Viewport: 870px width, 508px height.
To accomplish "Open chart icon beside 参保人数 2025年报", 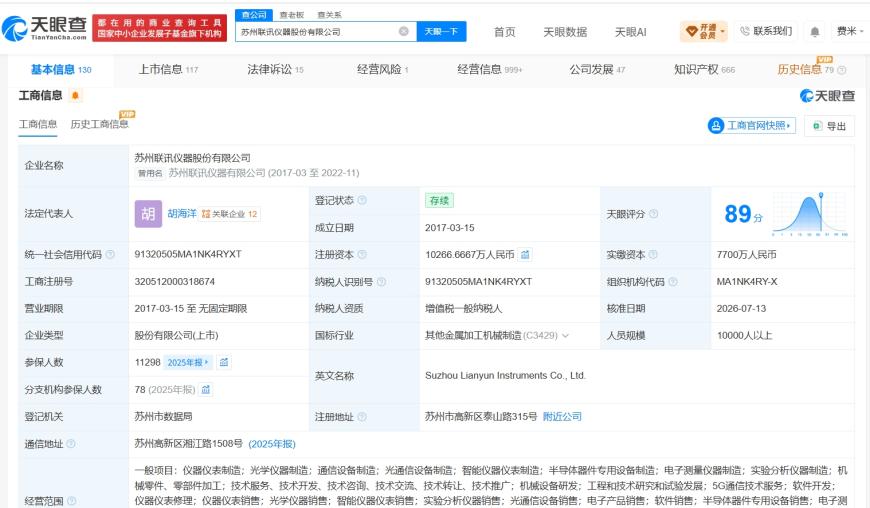I will [224, 362].
